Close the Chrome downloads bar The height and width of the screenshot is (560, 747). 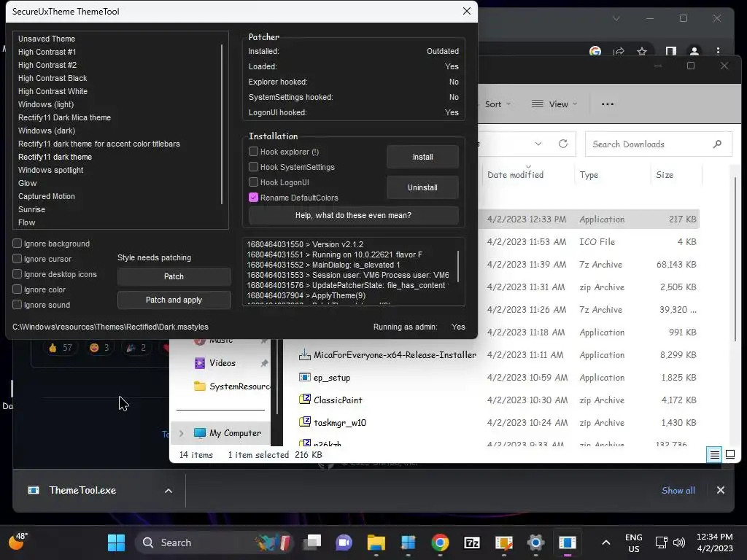(x=720, y=490)
